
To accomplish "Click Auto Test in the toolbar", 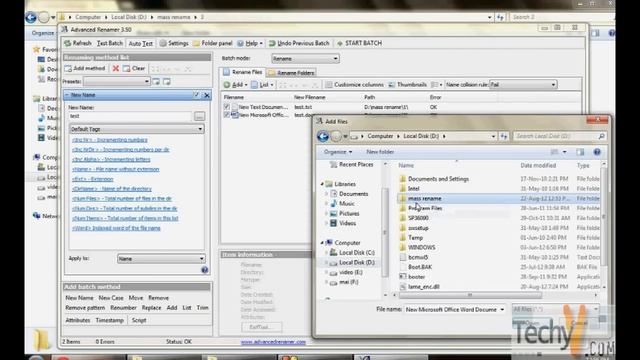I will 140,43.
